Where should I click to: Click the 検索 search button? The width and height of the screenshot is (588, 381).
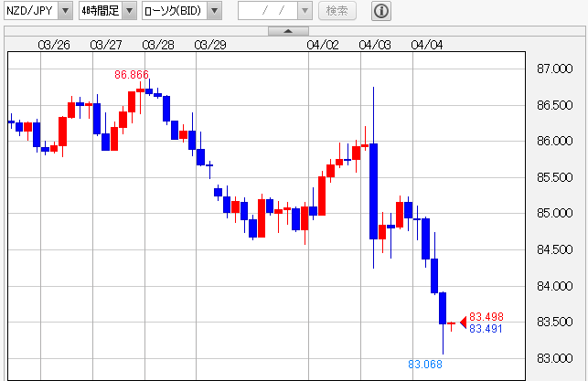click(337, 11)
